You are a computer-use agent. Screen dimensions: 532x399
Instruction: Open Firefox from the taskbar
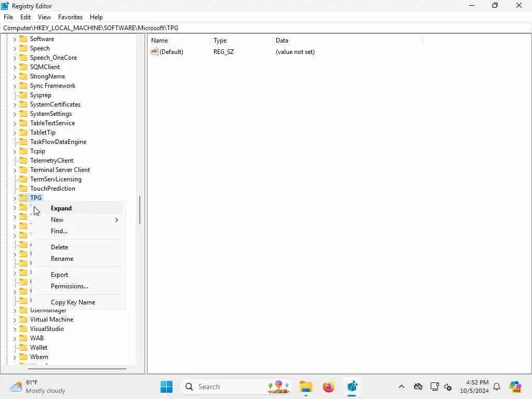click(328, 387)
